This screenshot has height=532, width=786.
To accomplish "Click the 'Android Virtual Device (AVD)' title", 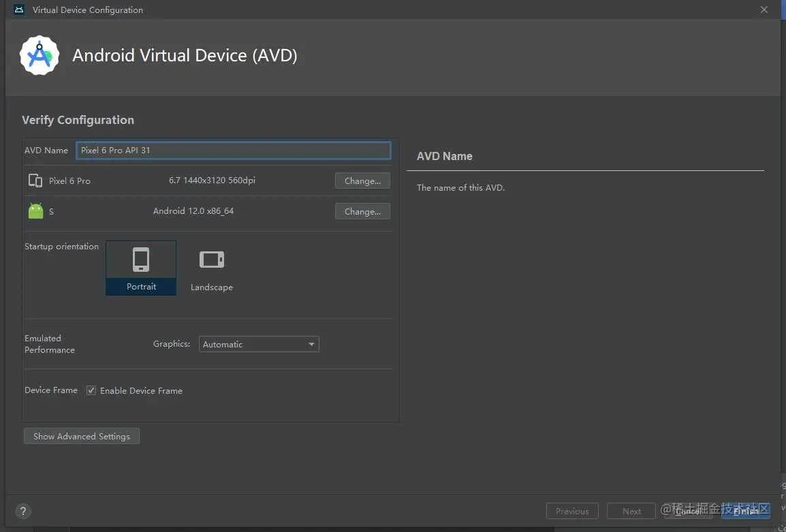I will tap(185, 55).
